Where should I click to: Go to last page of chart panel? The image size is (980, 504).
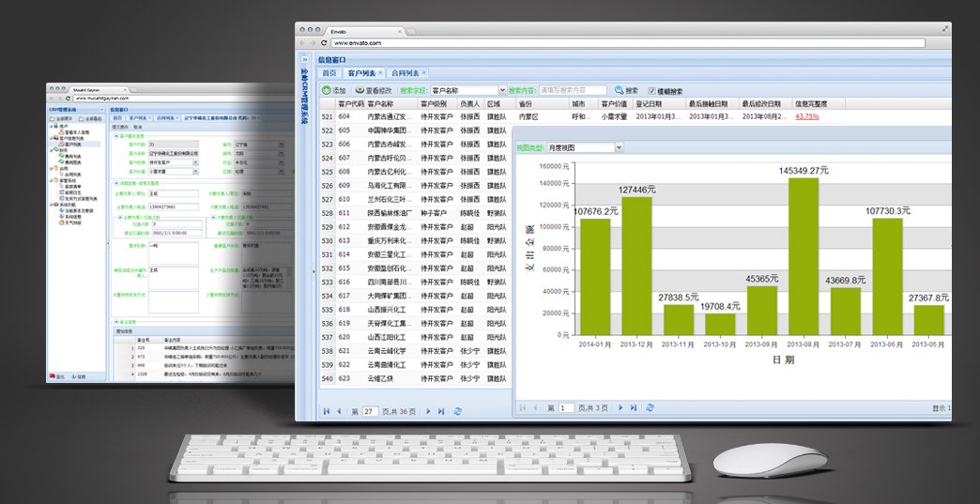pyautogui.click(x=633, y=407)
